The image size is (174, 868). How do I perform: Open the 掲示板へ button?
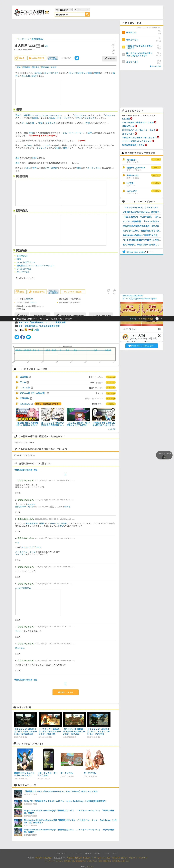click(67, 58)
